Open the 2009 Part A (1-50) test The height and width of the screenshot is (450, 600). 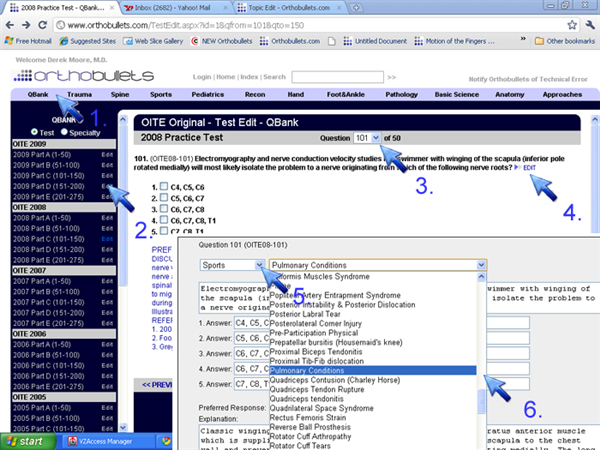coord(42,155)
